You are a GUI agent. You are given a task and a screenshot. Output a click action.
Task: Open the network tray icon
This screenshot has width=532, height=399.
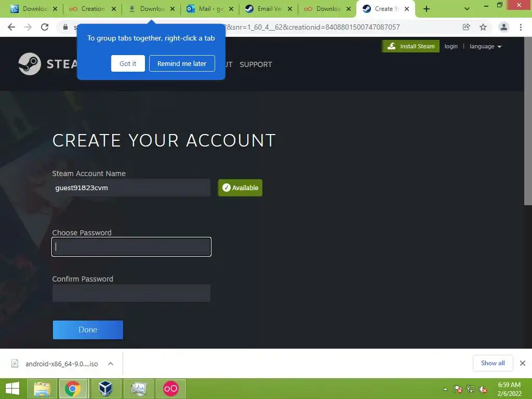tap(471, 389)
